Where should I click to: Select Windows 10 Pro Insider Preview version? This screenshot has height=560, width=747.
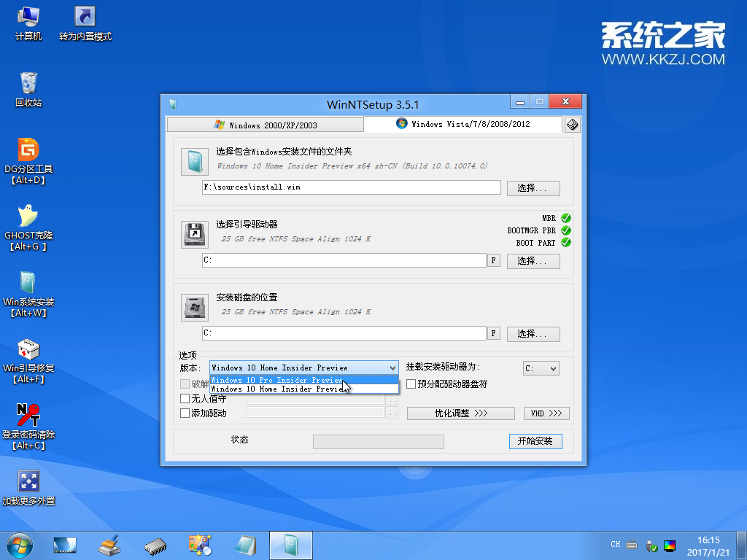tap(277, 379)
